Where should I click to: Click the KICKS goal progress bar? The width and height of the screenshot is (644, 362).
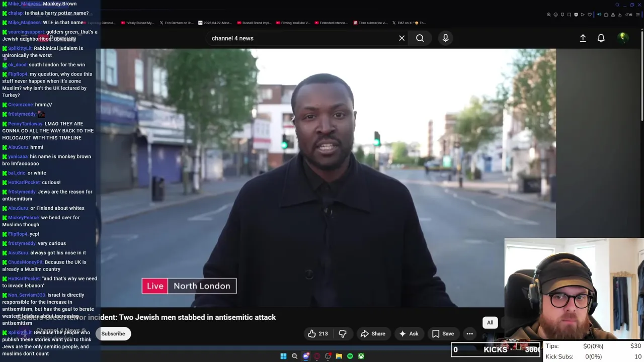coord(496,349)
